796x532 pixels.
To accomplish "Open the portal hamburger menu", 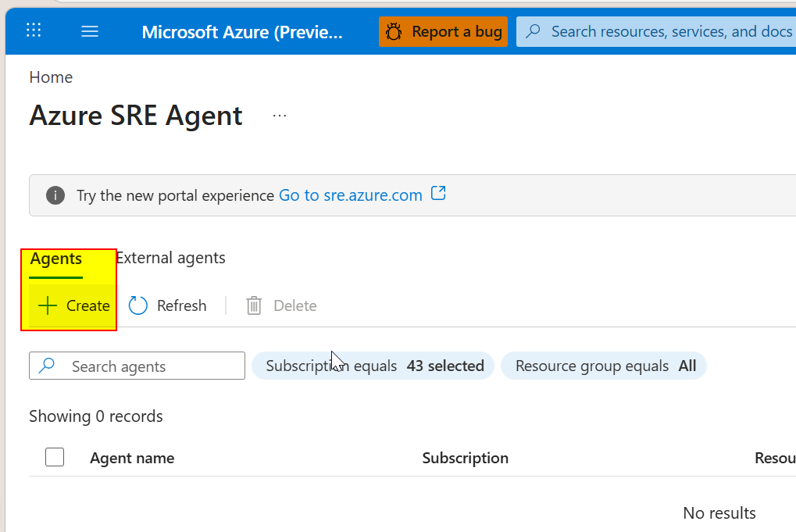I will (x=90, y=31).
